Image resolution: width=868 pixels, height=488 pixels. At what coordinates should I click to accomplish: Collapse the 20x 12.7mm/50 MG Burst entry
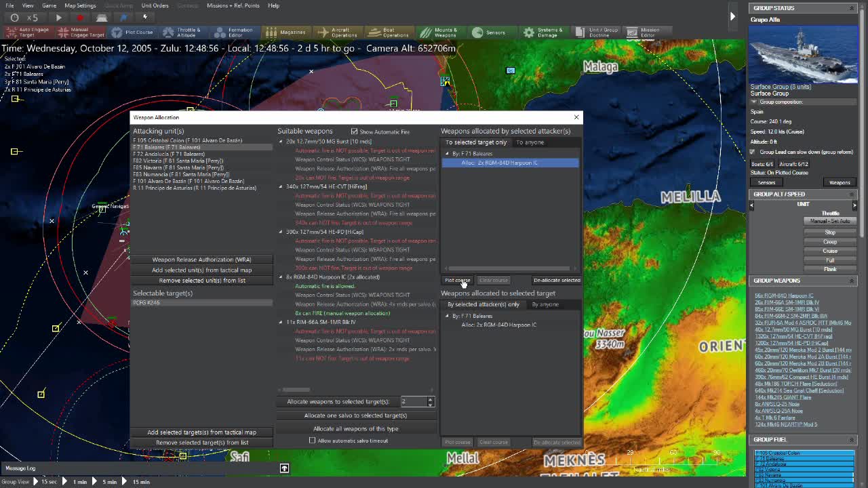(x=281, y=142)
